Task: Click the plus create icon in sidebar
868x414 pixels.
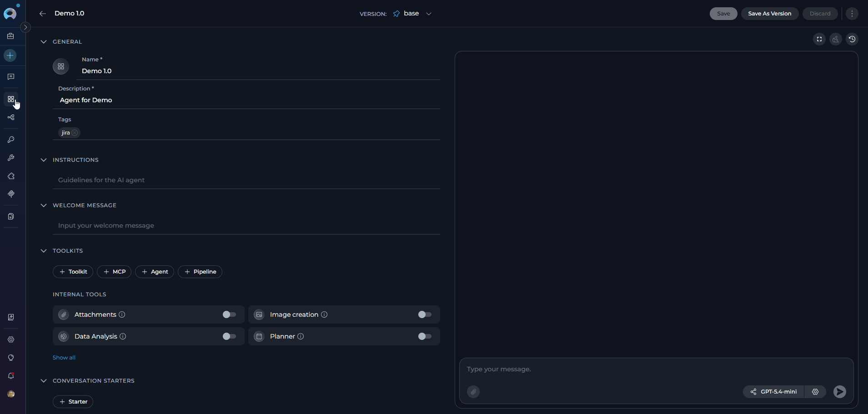Action: 10,55
